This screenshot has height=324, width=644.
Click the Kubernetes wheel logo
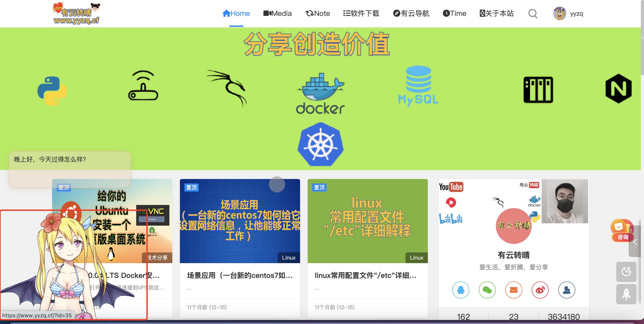click(320, 144)
